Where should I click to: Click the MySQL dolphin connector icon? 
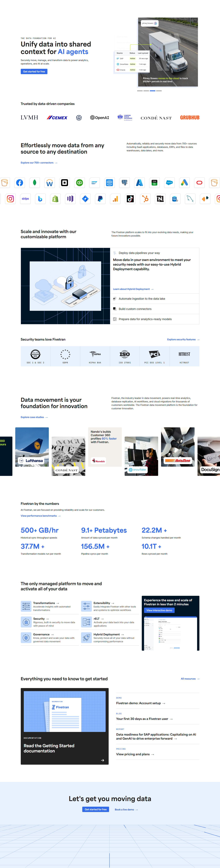pyautogui.click(x=190, y=199)
